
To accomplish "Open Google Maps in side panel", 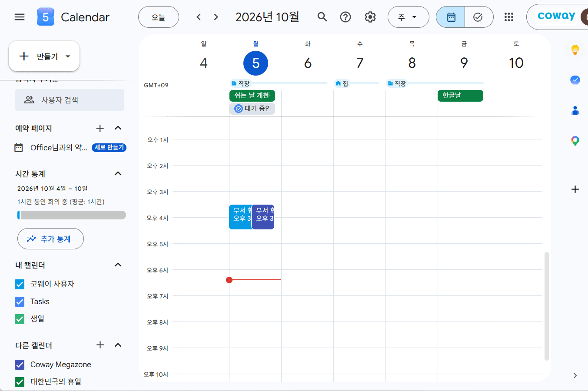I will [x=575, y=141].
